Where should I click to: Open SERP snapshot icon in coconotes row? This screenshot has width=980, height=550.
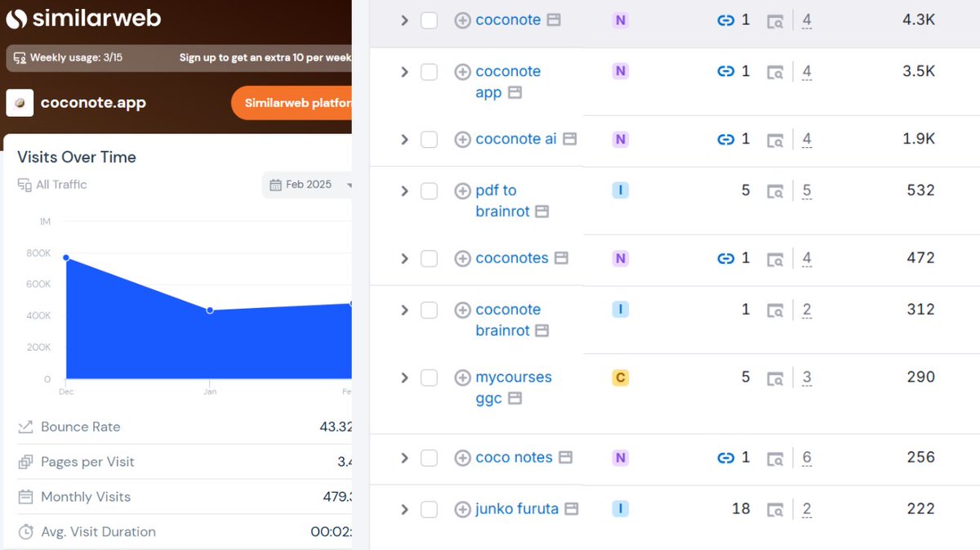pyautogui.click(x=775, y=259)
